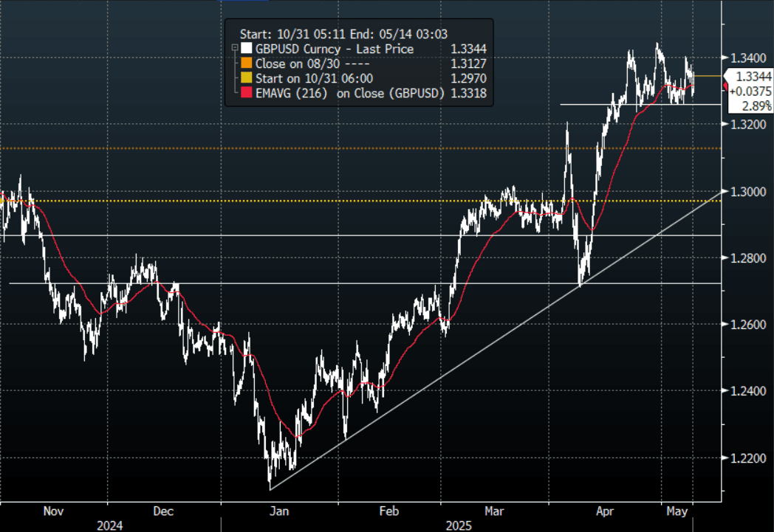Click the white GBPUSD Curncy legend swatch
Viewport: 774px width, 532px height.
[x=247, y=48]
